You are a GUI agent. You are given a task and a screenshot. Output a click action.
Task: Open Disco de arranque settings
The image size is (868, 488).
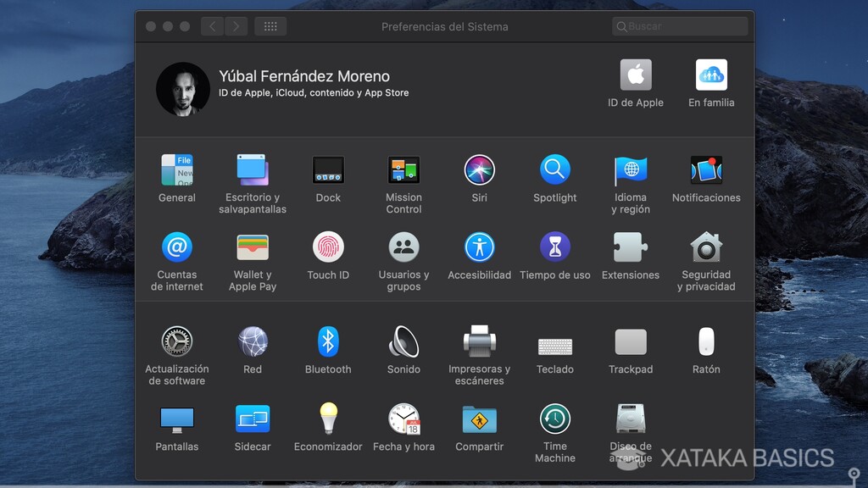point(631,419)
